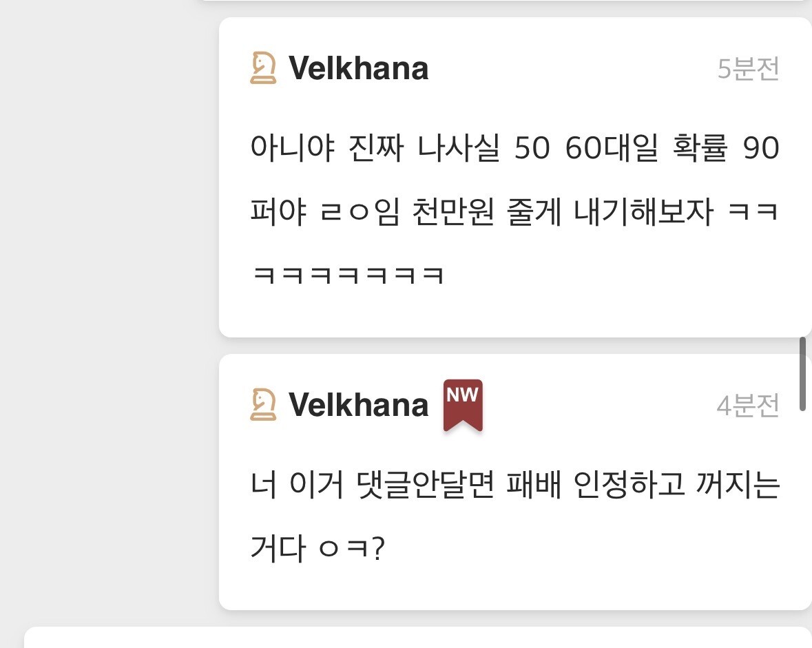Click the red NW bookmark badge
This screenshot has width=812, height=648.
pos(463,405)
